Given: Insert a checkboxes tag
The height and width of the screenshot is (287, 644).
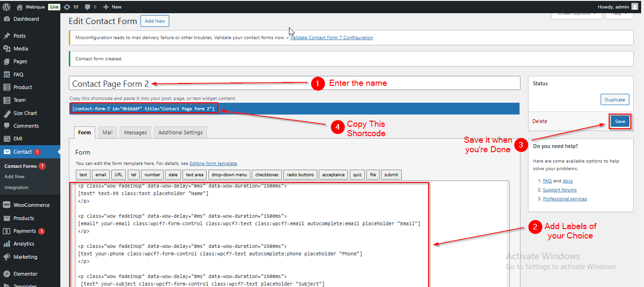Looking at the screenshot, I should 267,175.
